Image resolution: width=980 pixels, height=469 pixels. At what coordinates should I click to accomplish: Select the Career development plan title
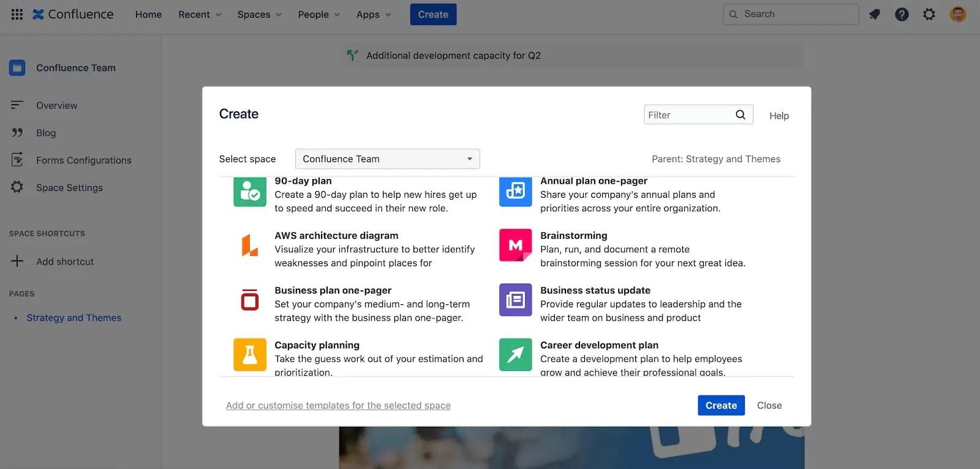coord(600,345)
